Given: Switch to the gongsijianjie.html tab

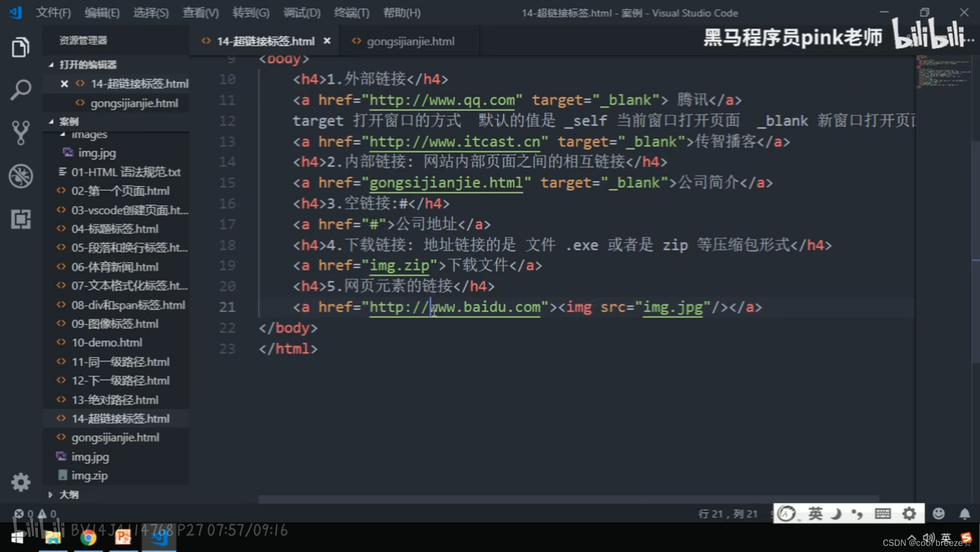Looking at the screenshot, I should (411, 41).
